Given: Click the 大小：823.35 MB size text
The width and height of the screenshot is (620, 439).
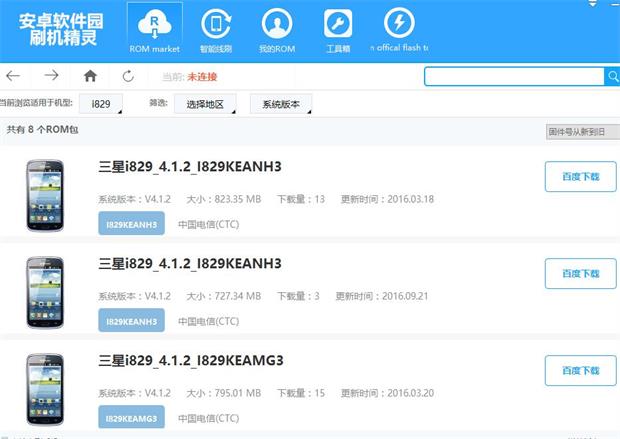Looking at the screenshot, I should pyautogui.click(x=223, y=199).
